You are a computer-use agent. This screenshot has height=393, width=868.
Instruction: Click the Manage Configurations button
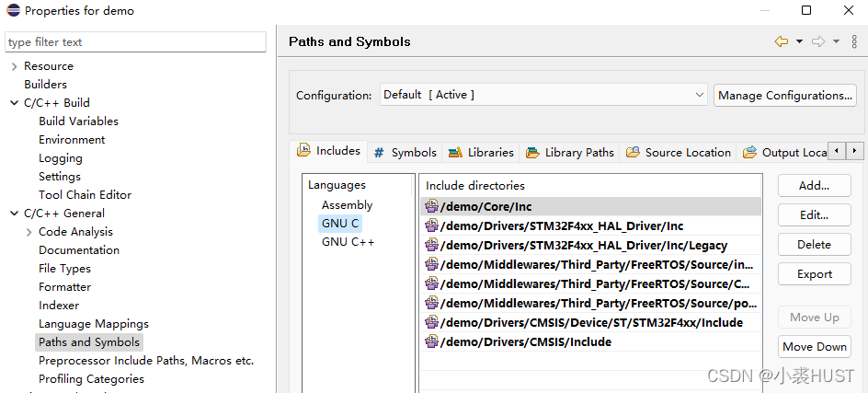coord(785,96)
